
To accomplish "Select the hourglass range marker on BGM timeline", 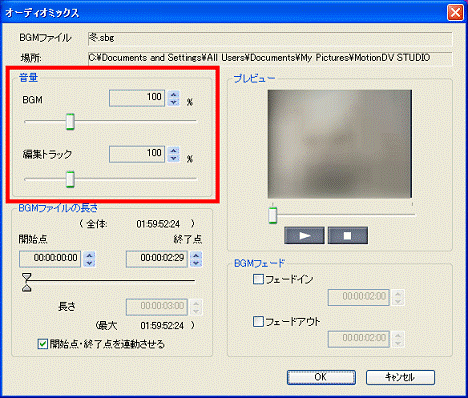I will (x=27, y=282).
